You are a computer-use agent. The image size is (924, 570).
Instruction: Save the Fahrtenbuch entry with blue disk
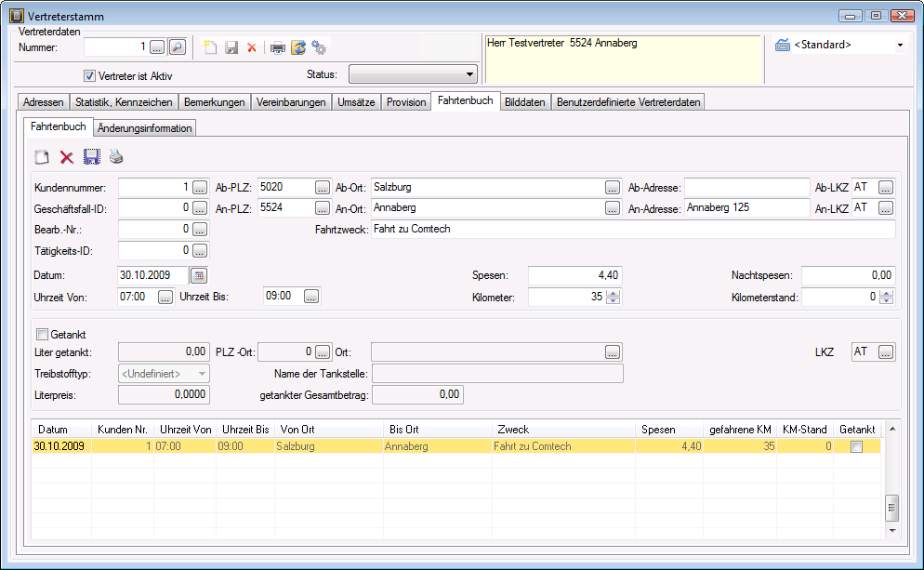91,157
